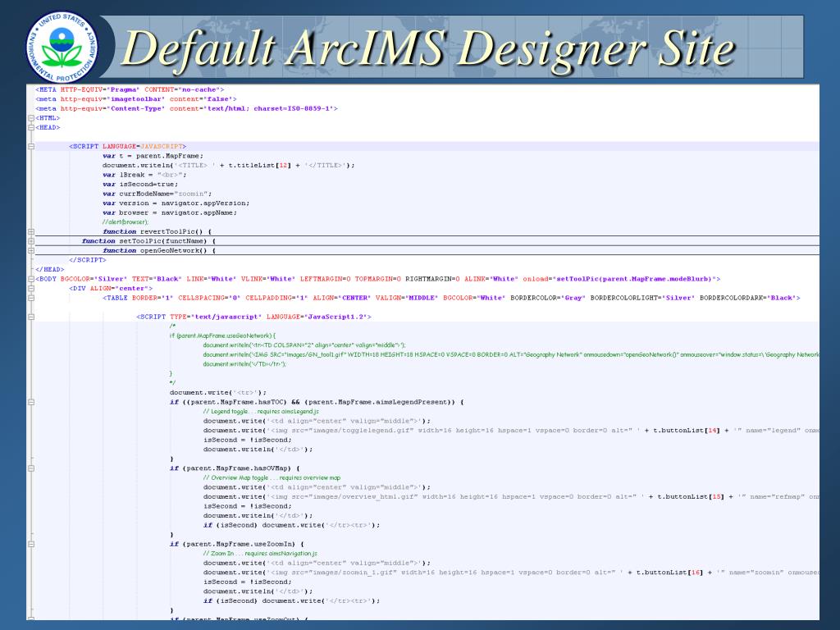
Task: Collapse the DIV ALIGN=center fold marker
Action: (x=31, y=289)
